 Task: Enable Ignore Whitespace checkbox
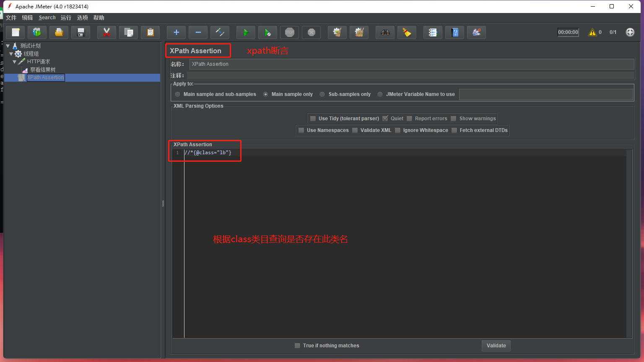point(398,130)
